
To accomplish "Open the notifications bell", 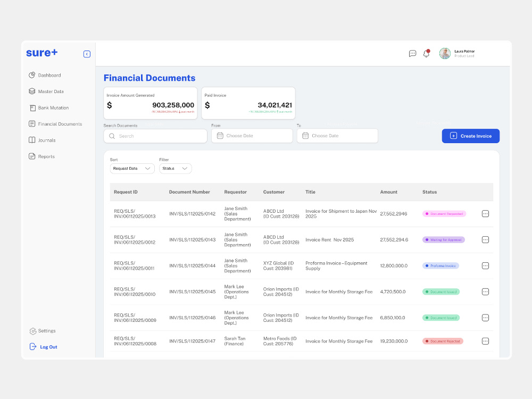I will click(426, 53).
